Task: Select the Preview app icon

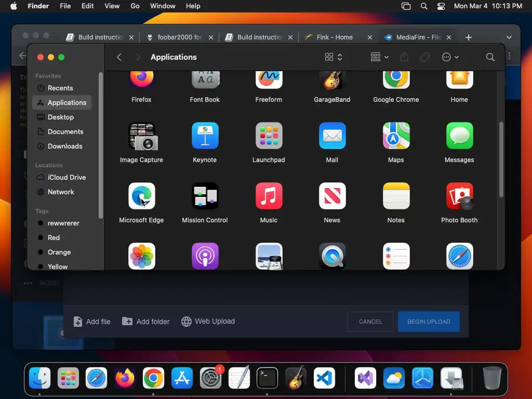Action: (269, 256)
